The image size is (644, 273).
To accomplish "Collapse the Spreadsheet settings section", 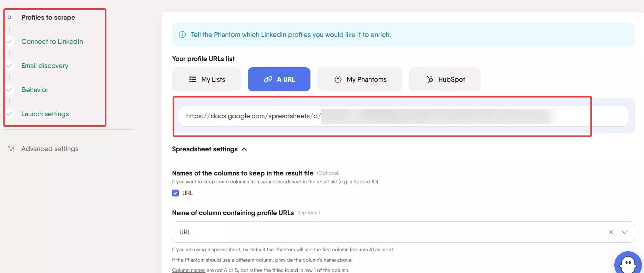I will pos(244,149).
